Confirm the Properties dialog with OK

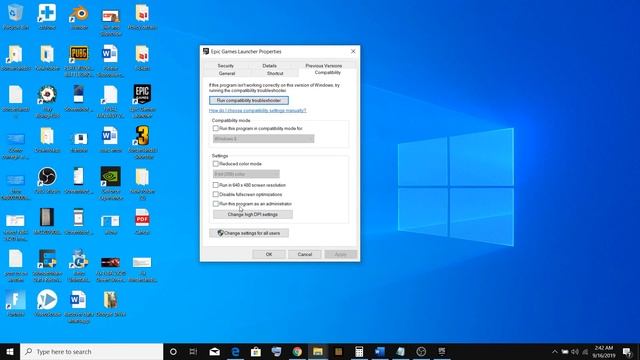269,254
